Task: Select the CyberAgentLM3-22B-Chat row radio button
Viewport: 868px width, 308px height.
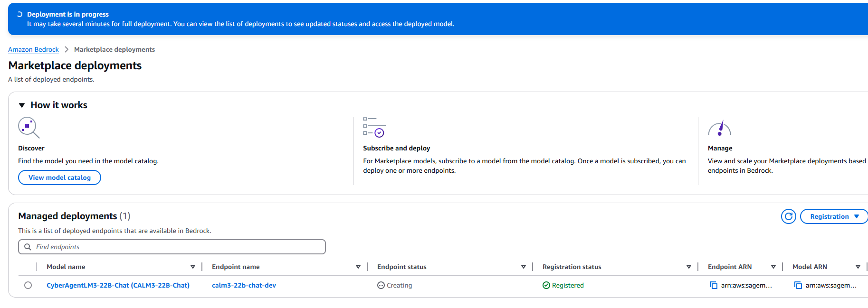Action: (28, 285)
